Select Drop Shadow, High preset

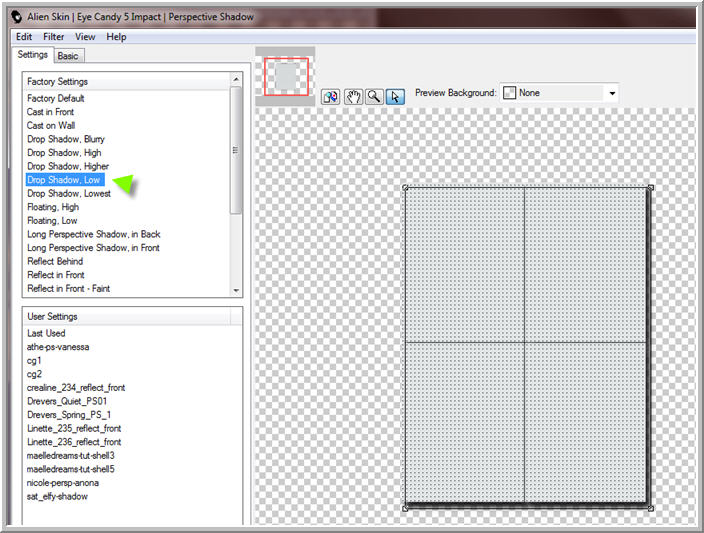coord(64,153)
